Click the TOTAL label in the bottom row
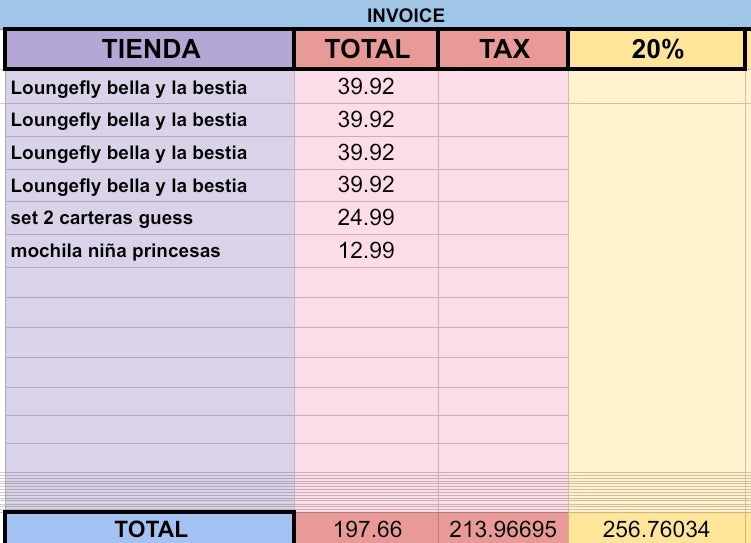The height and width of the screenshot is (543, 751). click(150, 529)
